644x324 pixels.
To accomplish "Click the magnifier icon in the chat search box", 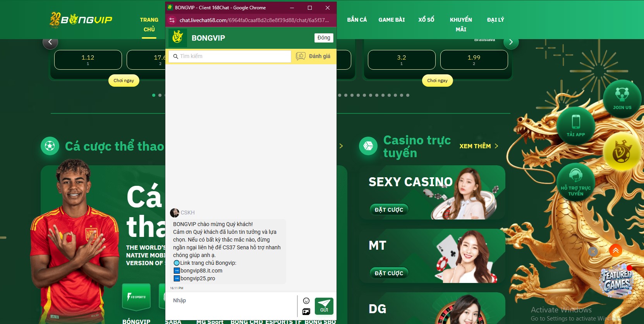I will [x=175, y=57].
